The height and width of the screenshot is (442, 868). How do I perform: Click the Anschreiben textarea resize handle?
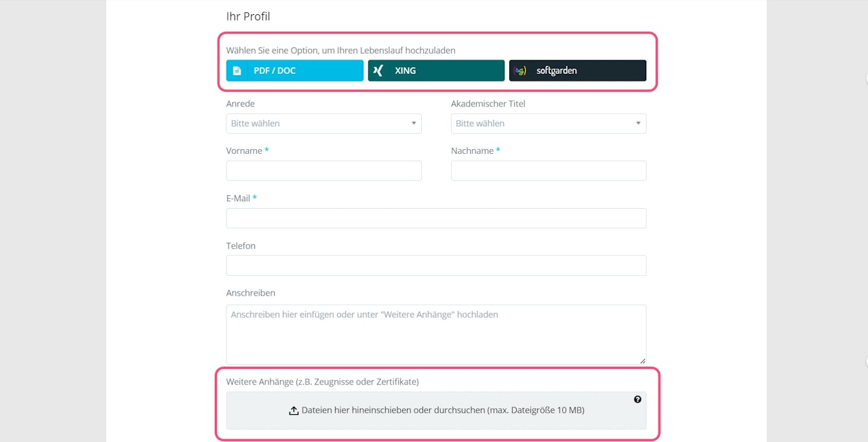643,361
